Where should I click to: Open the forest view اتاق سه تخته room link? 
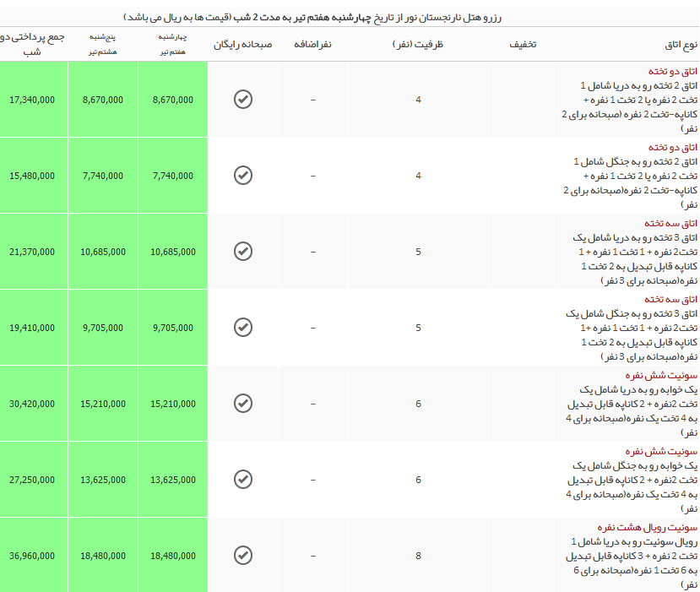670,299
